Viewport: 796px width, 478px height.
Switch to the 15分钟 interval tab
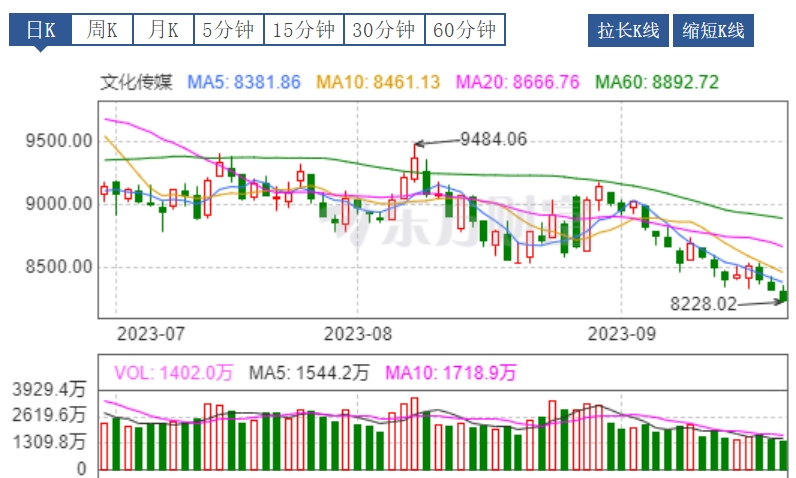pyautogui.click(x=304, y=30)
